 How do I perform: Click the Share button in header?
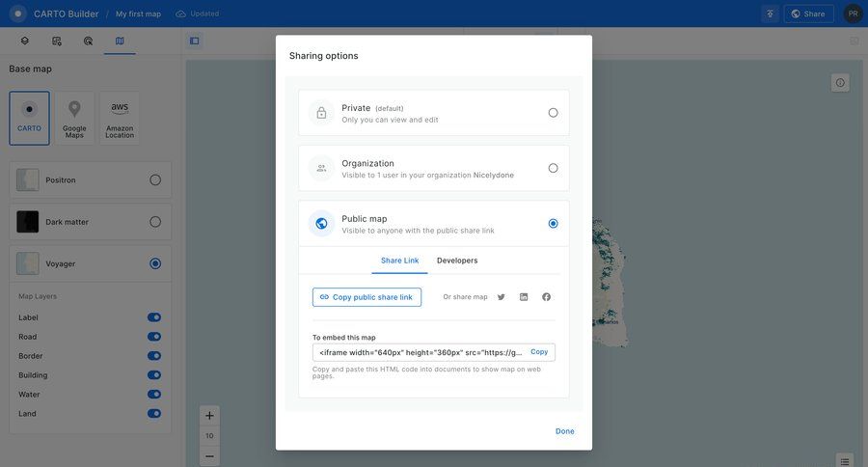coord(808,14)
